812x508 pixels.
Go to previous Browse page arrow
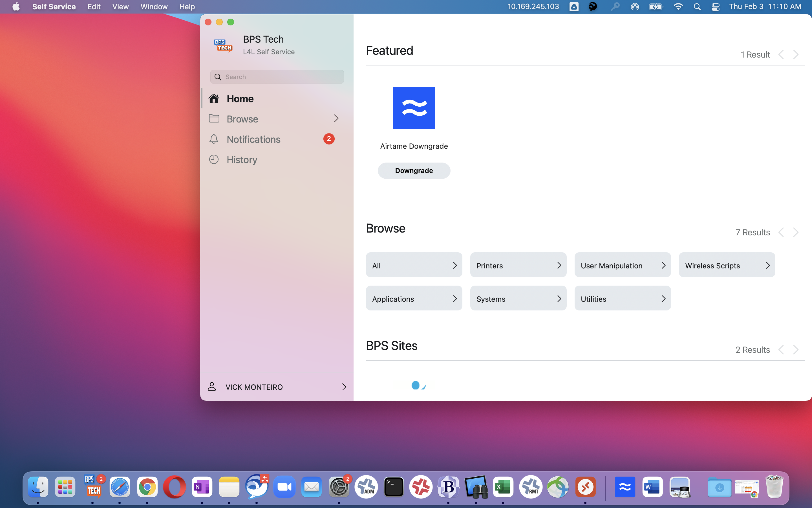781,232
